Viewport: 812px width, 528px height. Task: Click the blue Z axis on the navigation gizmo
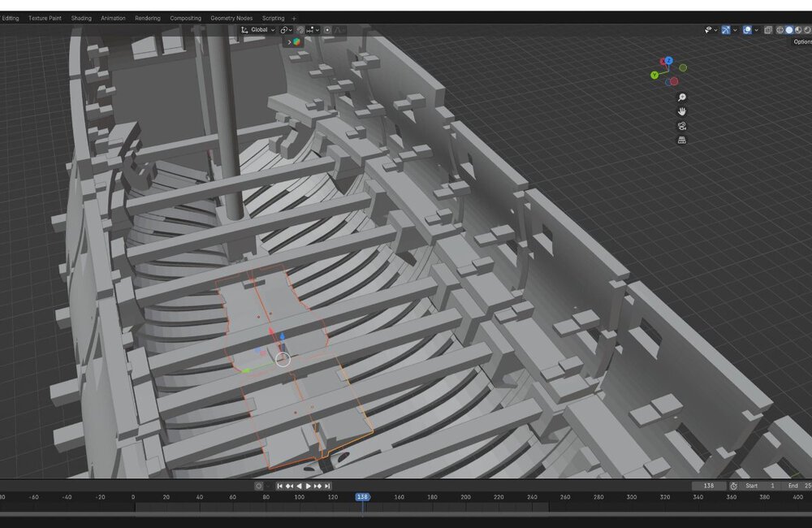click(x=669, y=61)
